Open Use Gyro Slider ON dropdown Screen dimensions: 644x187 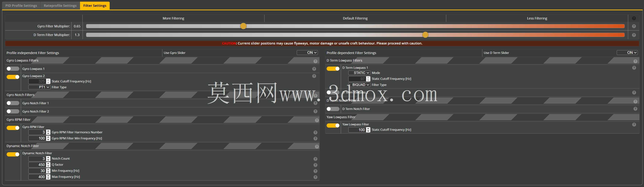pos(307,53)
